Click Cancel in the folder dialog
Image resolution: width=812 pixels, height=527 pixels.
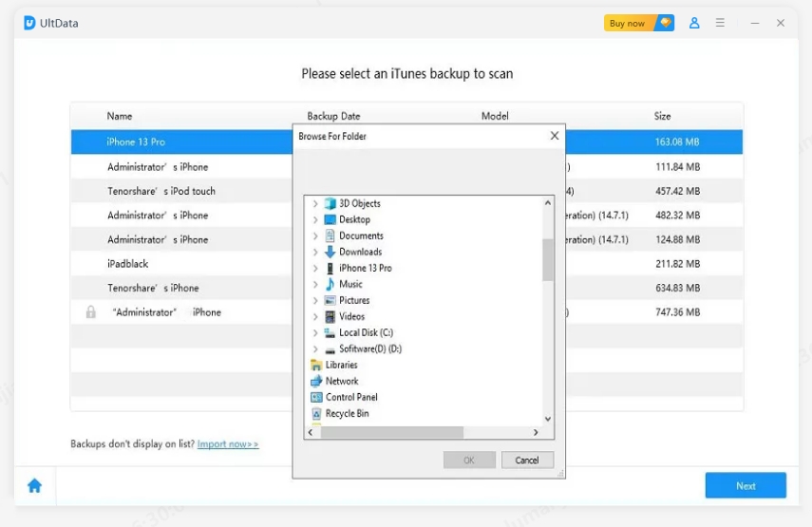[x=527, y=460]
